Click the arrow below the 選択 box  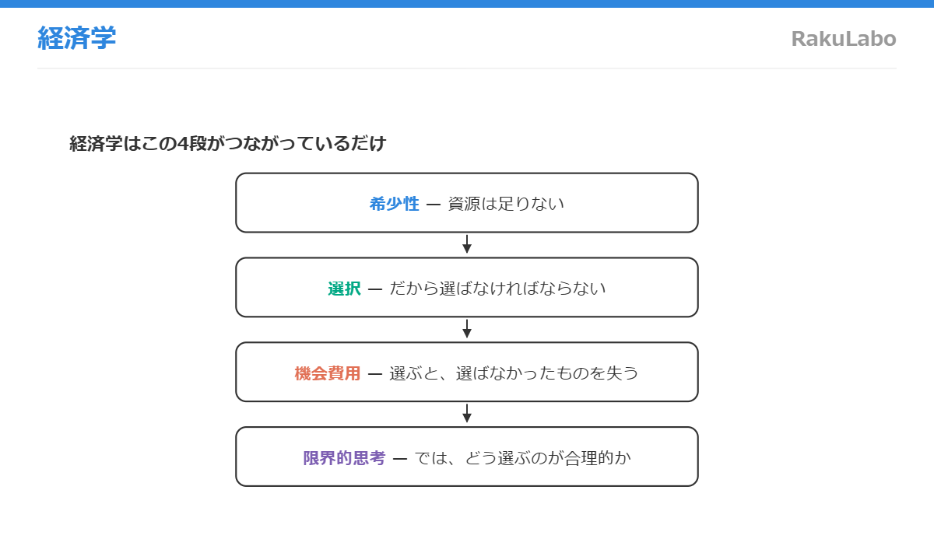pos(467,329)
